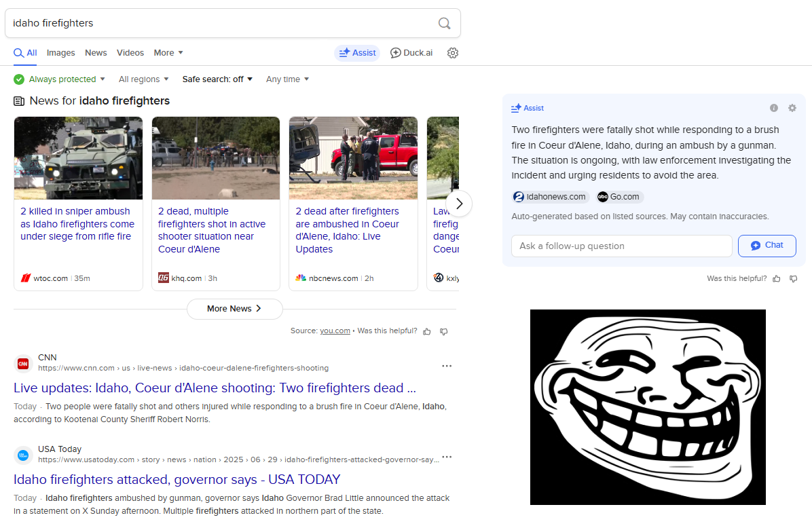812x526 pixels.
Task: Open the Safe search: off dropdown
Action: (217, 79)
